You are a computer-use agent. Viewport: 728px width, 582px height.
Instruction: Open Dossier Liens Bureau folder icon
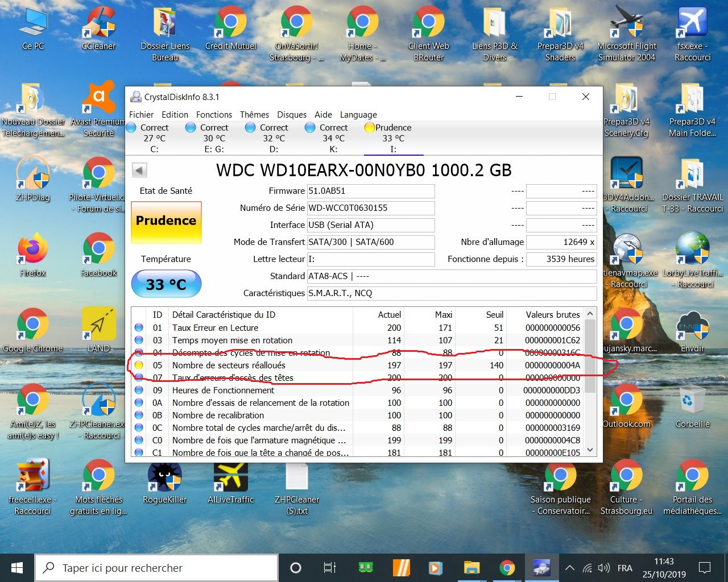pyautogui.click(x=165, y=34)
